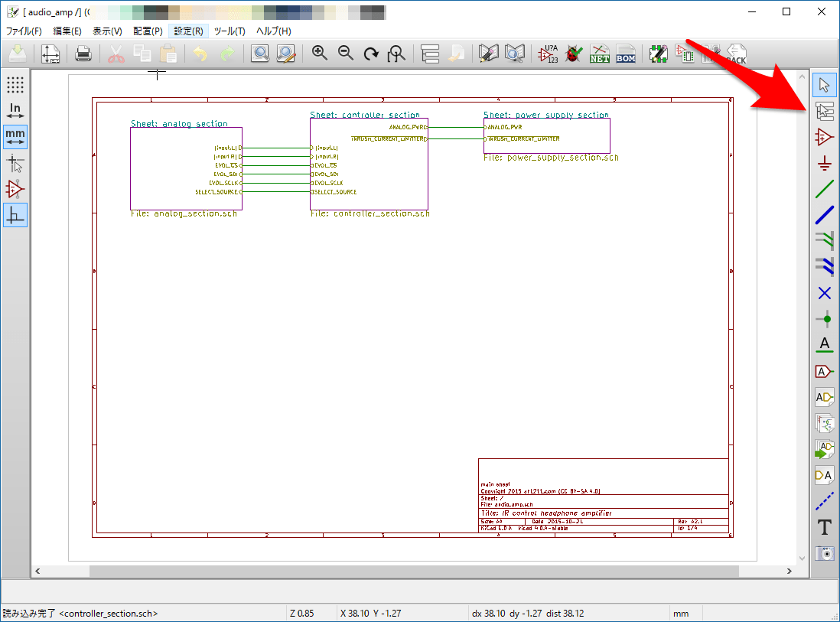
Task: Redo the last command
Action: (227, 54)
